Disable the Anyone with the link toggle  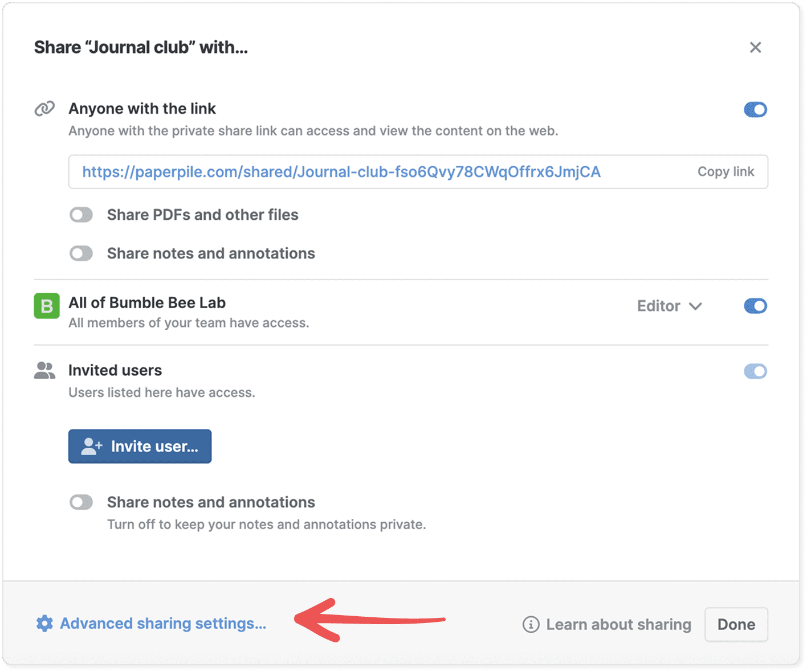755,109
